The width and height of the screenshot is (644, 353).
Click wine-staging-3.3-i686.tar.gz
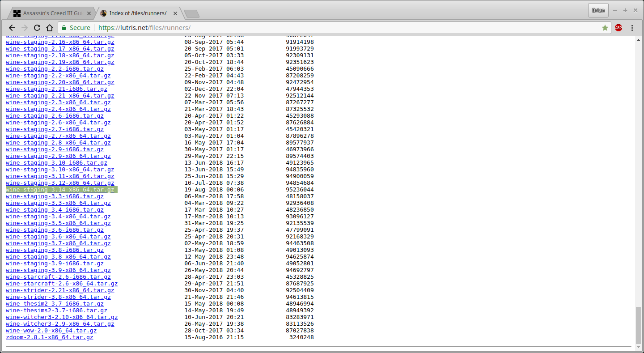(55, 196)
